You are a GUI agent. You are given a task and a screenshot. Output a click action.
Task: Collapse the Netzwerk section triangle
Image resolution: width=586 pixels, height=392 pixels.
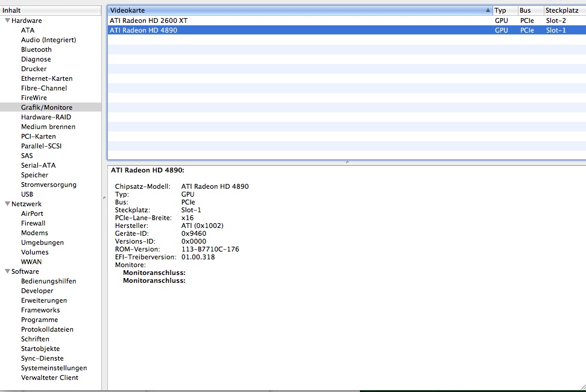click(x=7, y=204)
